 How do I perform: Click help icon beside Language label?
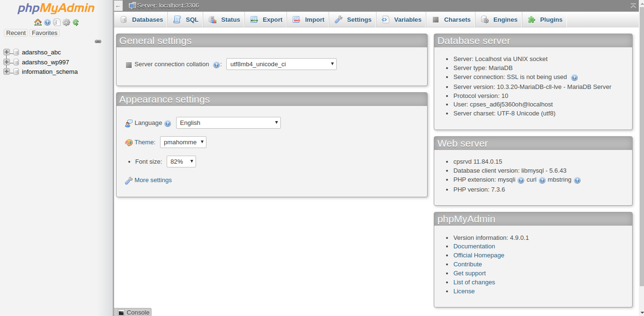pos(168,123)
